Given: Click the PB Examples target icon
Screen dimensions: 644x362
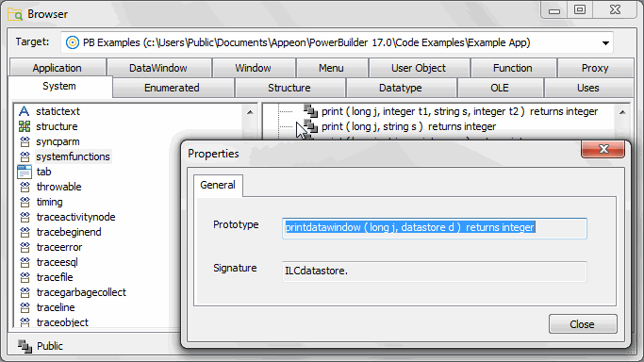Looking at the screenshot, I should [x=73, y=42].
